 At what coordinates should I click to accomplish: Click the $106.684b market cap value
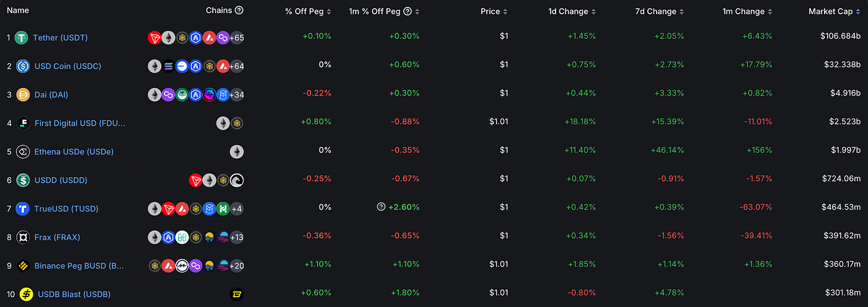[x=840, y=37]
